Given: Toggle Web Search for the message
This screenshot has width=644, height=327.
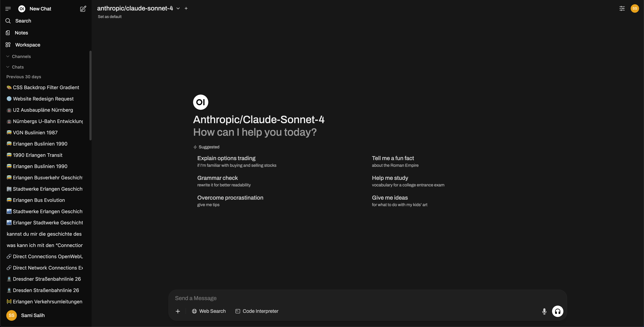Looking at the screenshot, I should [x=209, y=311].
